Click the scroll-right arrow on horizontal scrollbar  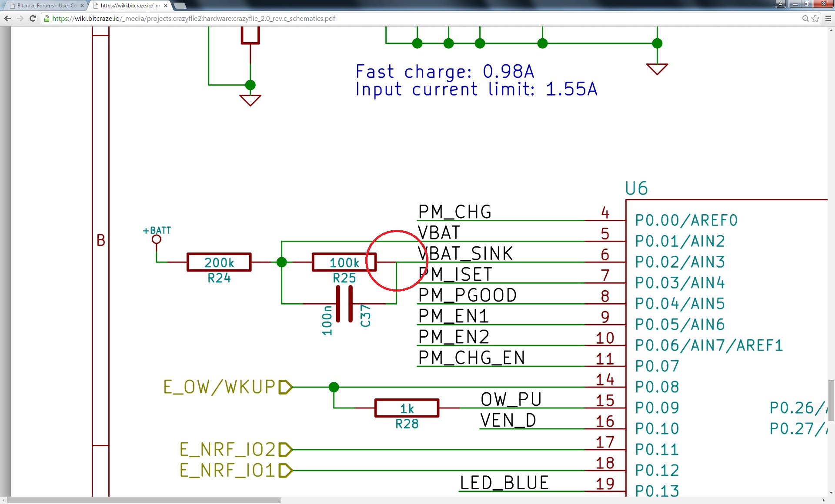823,500
